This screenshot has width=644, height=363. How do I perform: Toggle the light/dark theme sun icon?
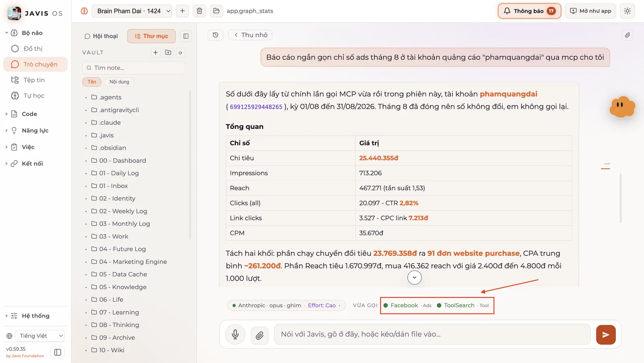[x=627, y=11]
